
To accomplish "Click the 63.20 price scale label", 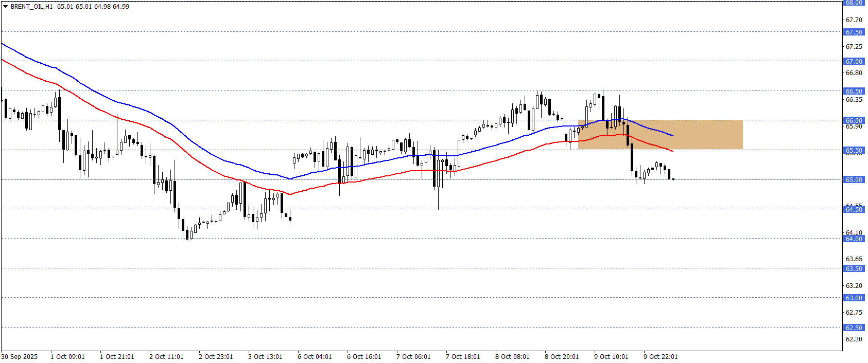I will click(x=854, y=286).
